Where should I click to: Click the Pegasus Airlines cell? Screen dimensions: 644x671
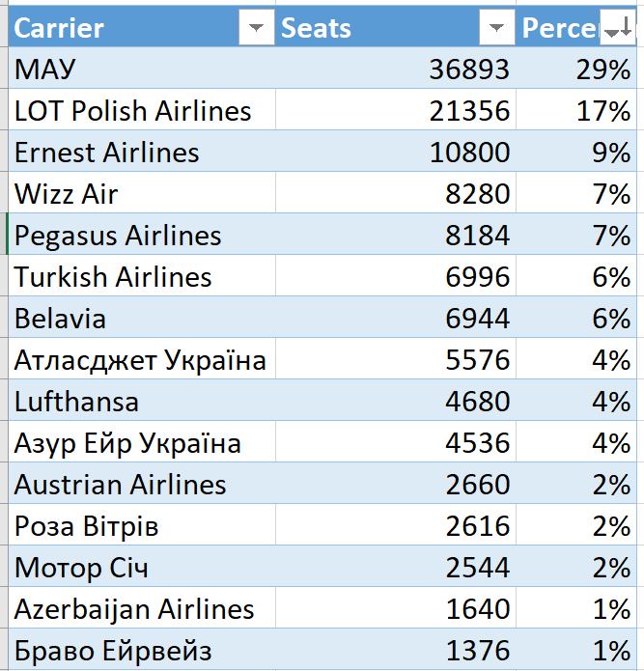tap(142, 236)
